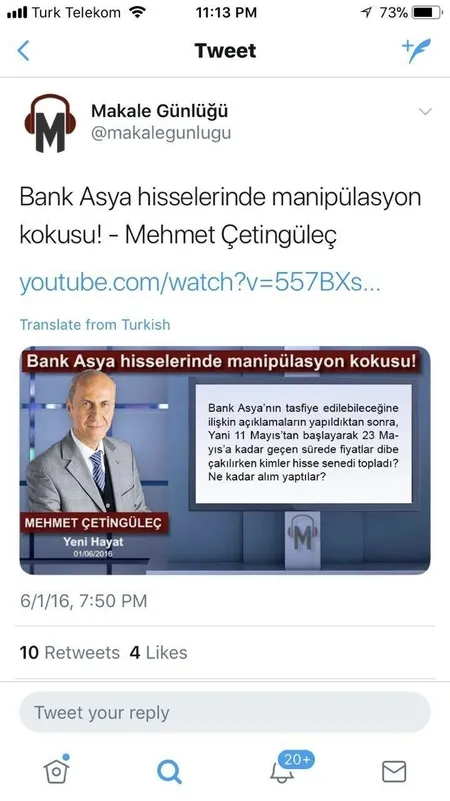
Task: Compose new tweet with feather icon
Action: pyautogui.click(x=416, y=50)
